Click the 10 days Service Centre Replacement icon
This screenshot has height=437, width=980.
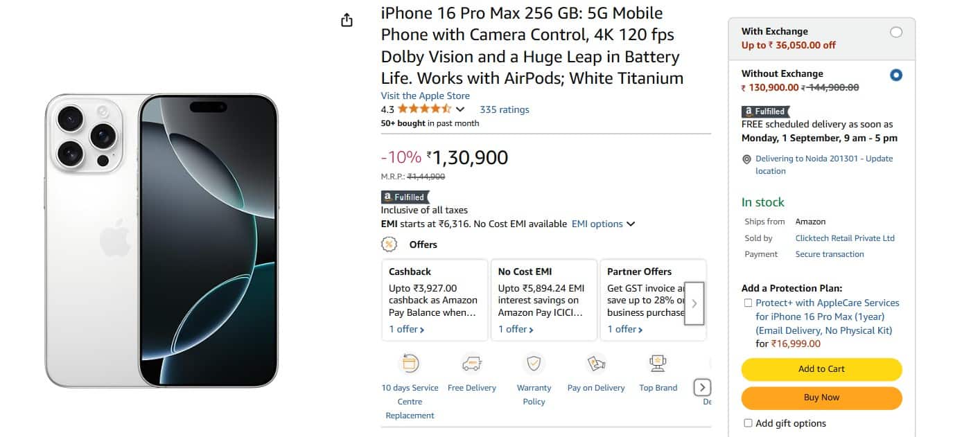pyautogui.click(x=409, y=363)
